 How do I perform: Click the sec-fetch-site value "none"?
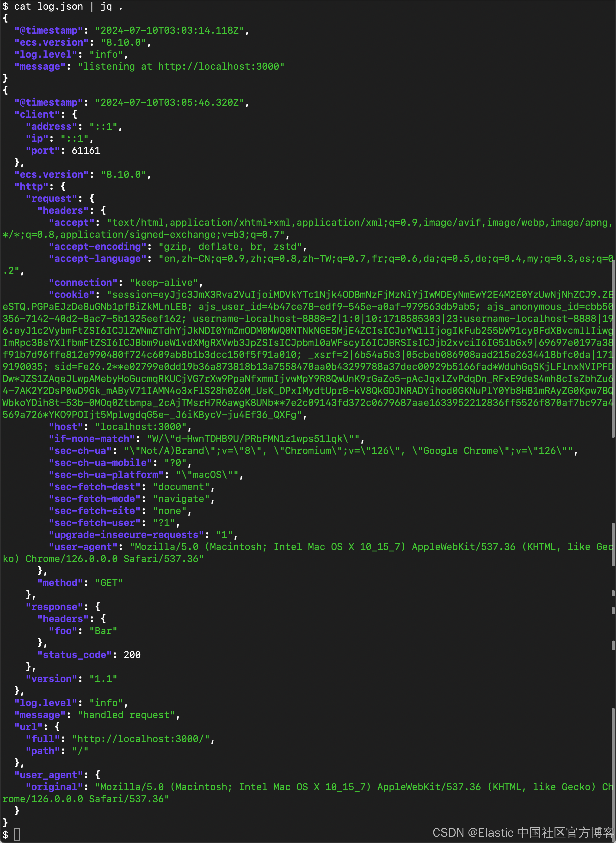[x=170, y=511]
